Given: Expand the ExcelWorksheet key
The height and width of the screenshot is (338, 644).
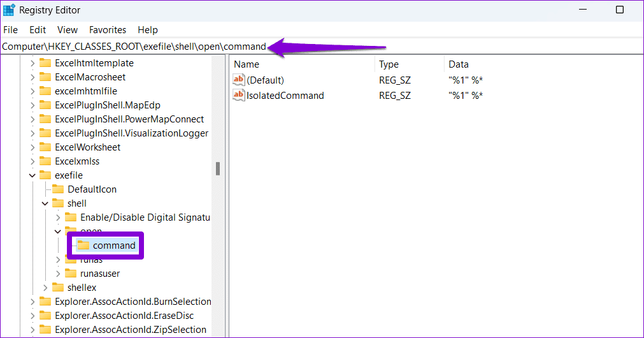Looking at the screenshot, I should pyautogui.click(x=32, y=147).
